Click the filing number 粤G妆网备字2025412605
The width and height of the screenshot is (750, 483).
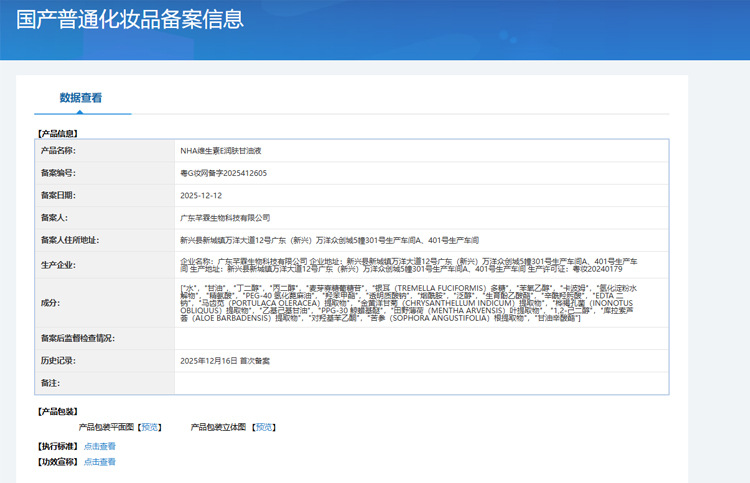(x=223, y=173)
